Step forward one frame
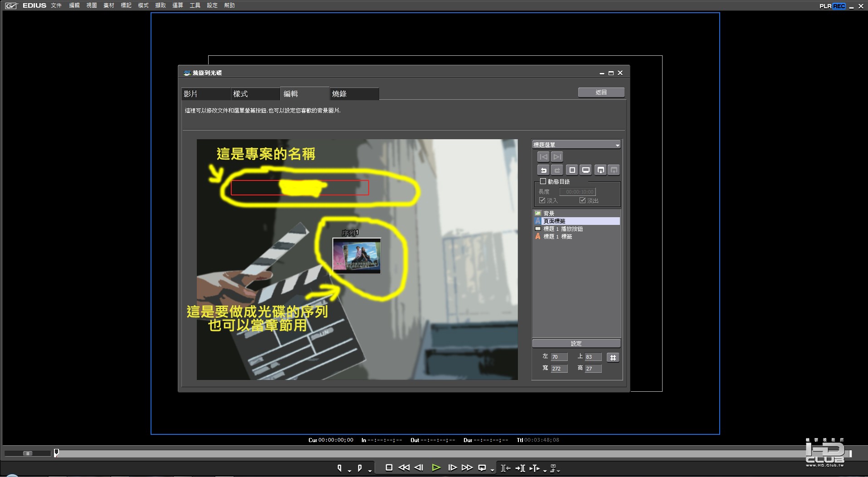This screenshot has width=868, height=477. [x=452, y=467]
